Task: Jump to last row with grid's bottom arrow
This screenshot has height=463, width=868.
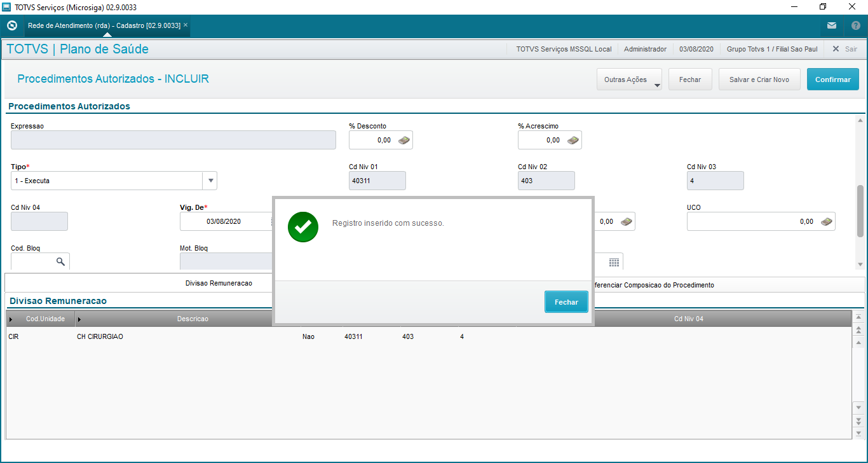Action: click(858, 433)
